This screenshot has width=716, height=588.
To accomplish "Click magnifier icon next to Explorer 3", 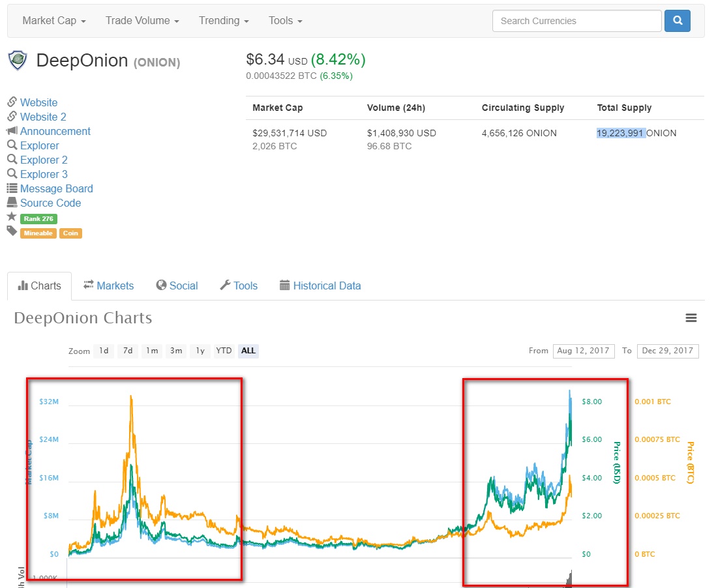I will point(12,173).
